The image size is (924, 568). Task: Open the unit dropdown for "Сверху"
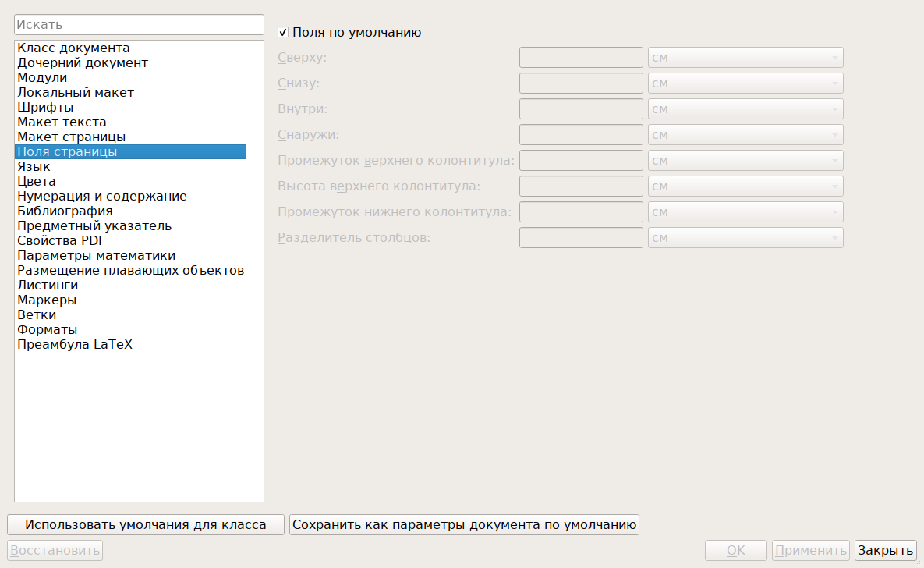pos(745,58)
